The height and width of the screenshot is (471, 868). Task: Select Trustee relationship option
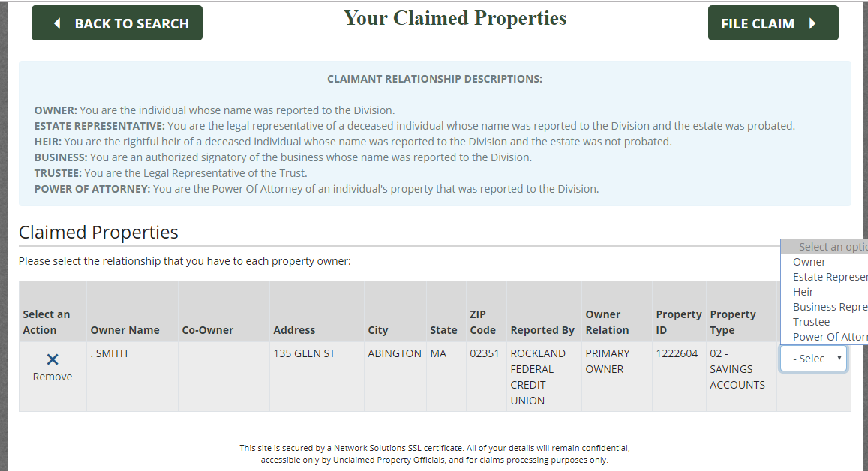pos(811,322)
